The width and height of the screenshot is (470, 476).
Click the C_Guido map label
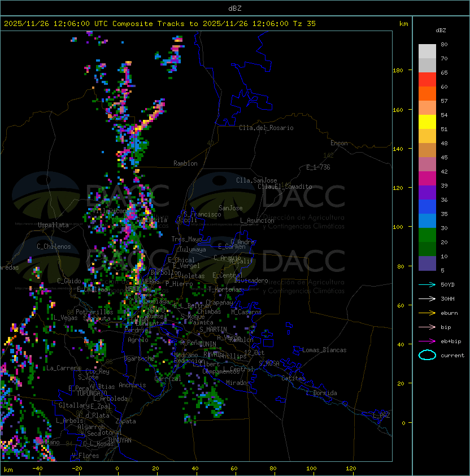click(x=69, y=281)
